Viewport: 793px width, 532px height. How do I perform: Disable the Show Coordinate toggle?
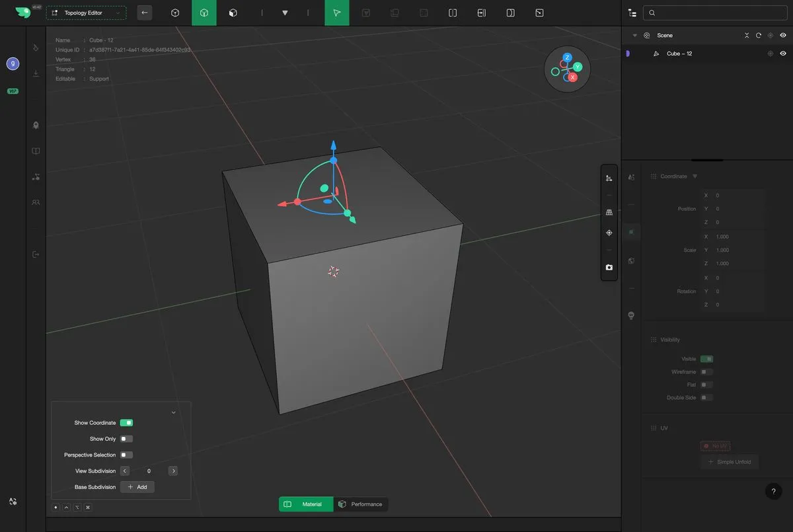coord(126,423)
